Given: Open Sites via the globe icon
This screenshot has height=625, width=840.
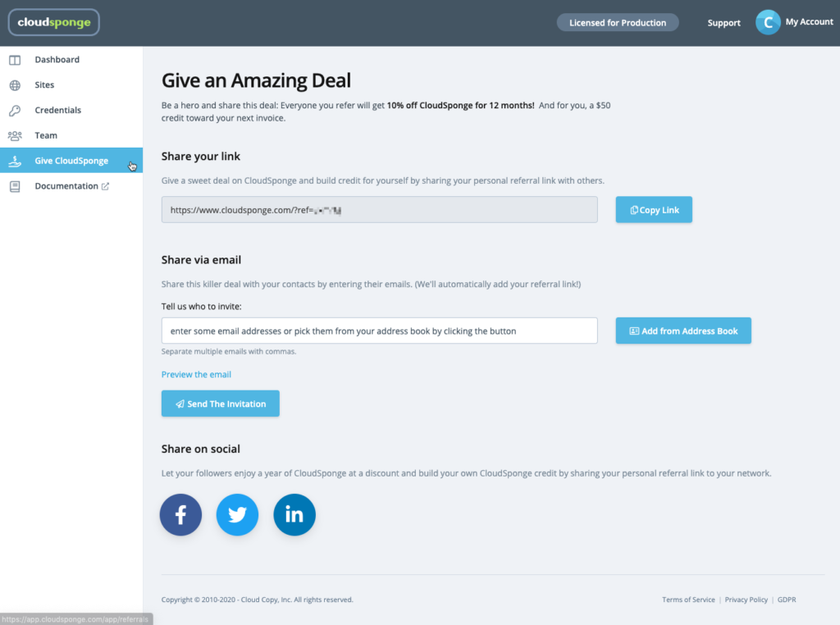Looking at the screenshot, I should 15,85.
